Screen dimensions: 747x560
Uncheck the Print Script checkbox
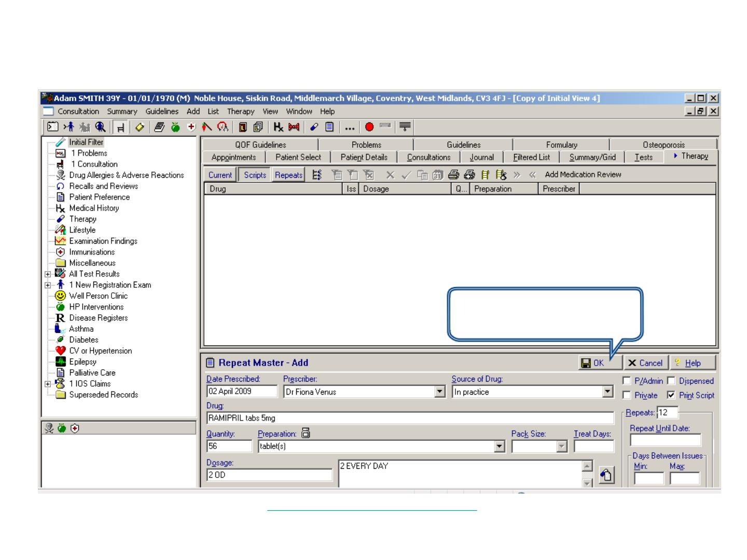click(x=671, y=396)
